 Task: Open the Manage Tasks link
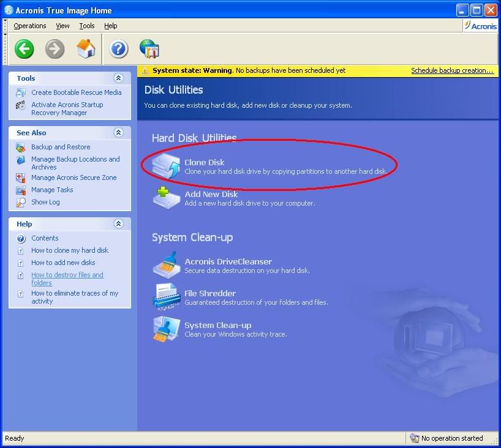[x=52, y=190]
